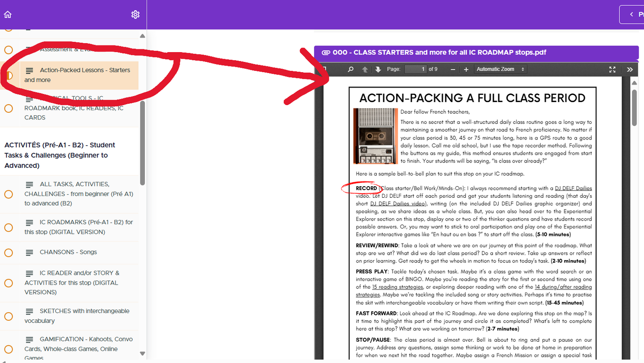The width and height of the screenshot is (644, 363).
Task: Open Find in Document with the magnifier icon
Action: coord(350,69)
